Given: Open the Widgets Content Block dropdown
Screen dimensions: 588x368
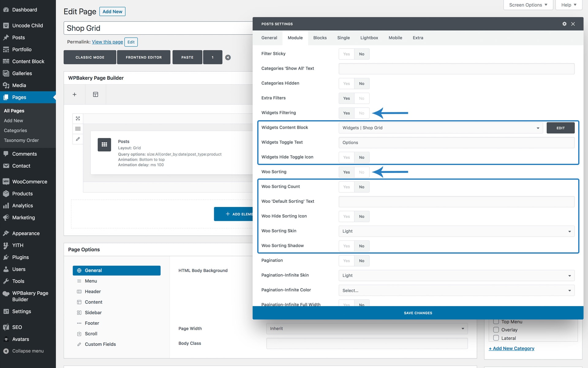Looking at the screenshot, I should [440, 128].
